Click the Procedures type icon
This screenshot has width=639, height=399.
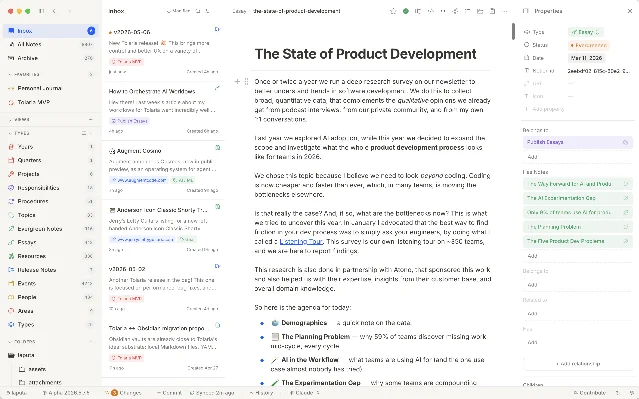11,201
